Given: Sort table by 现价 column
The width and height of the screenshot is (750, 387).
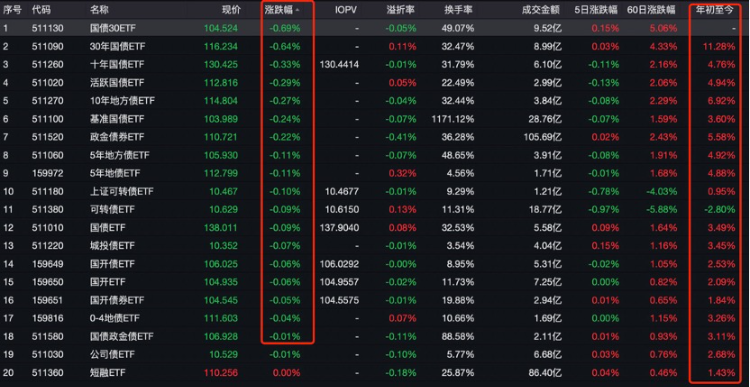Looking at the screenshot, I should [232, 10].
